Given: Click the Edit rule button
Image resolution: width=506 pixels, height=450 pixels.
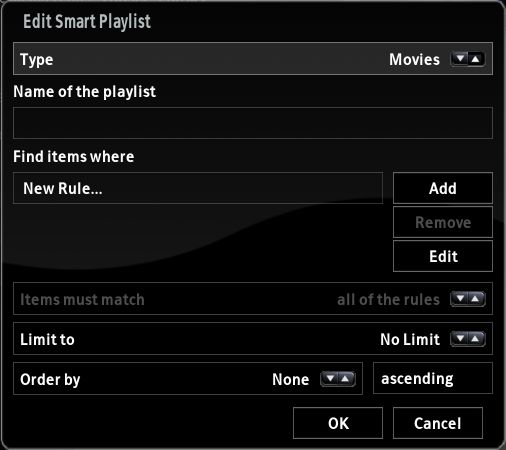Looking at the screenshot, I should coord(443,256).
